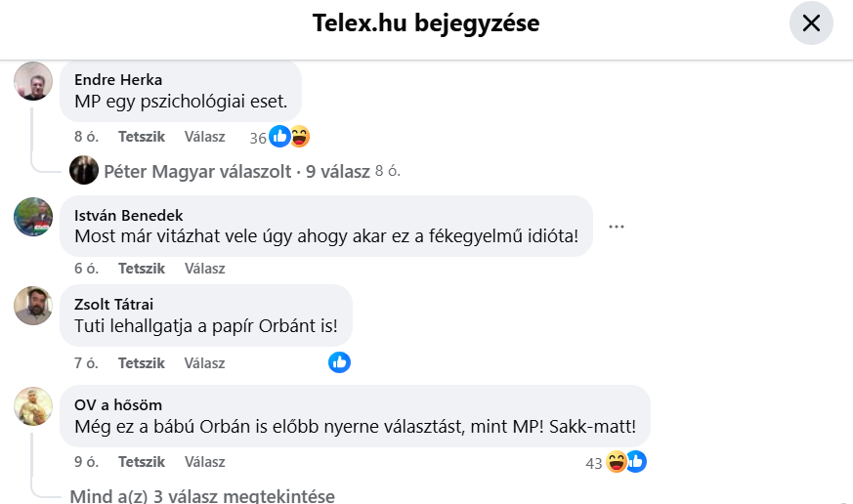Open Péter Magyar's small reply avatar
853x504 pixels.
(x=84, y=170)
